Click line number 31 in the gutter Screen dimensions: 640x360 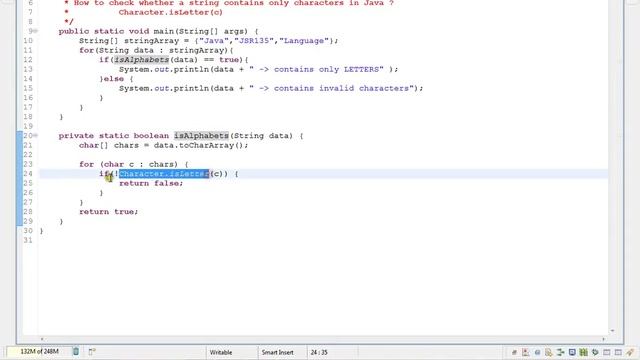point(28,240)
